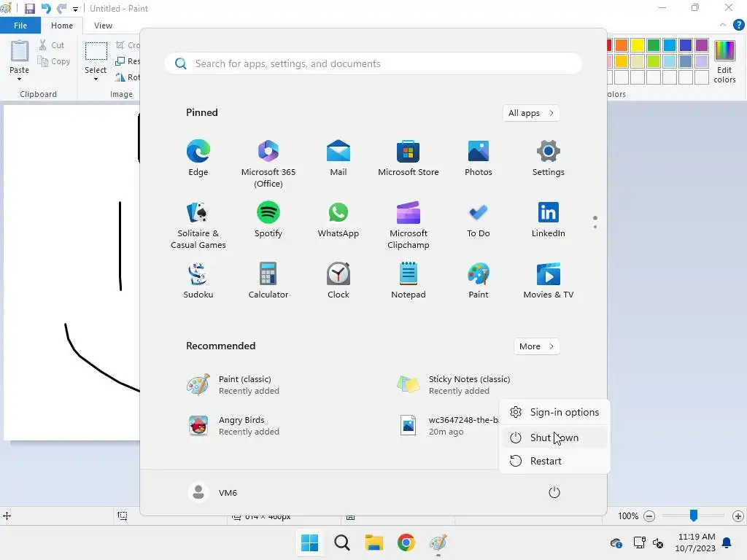
Task: Click zoom out minus button in Paint
Action: pos(649,516)
